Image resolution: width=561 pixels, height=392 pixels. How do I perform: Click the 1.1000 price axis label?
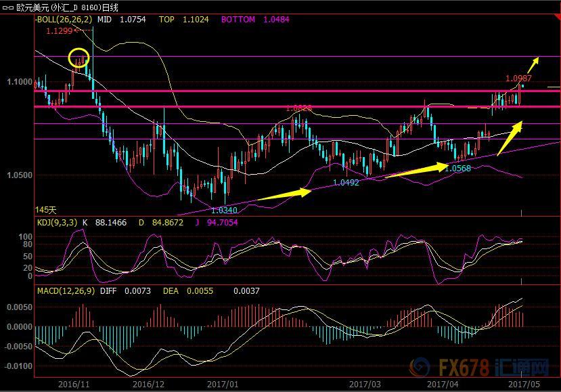click(x=20, y=82)
